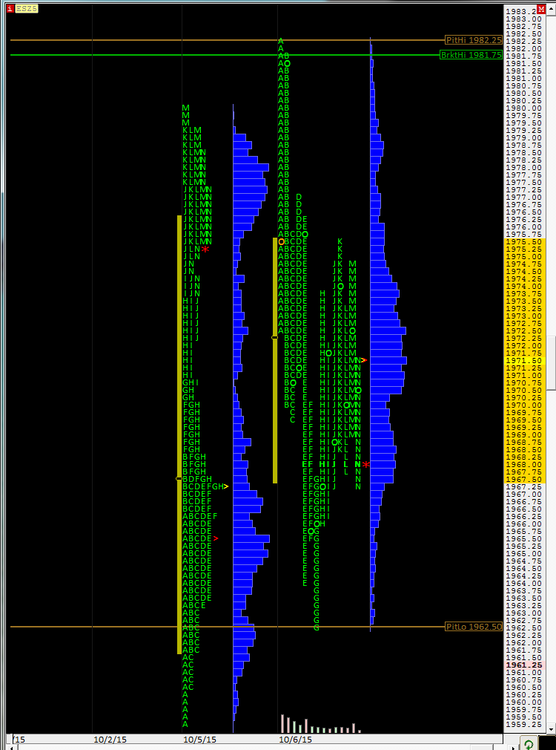Click the BrktHi 1981.75 line label
The height and width of the screenshot is (750, 556).
[471, 55]
